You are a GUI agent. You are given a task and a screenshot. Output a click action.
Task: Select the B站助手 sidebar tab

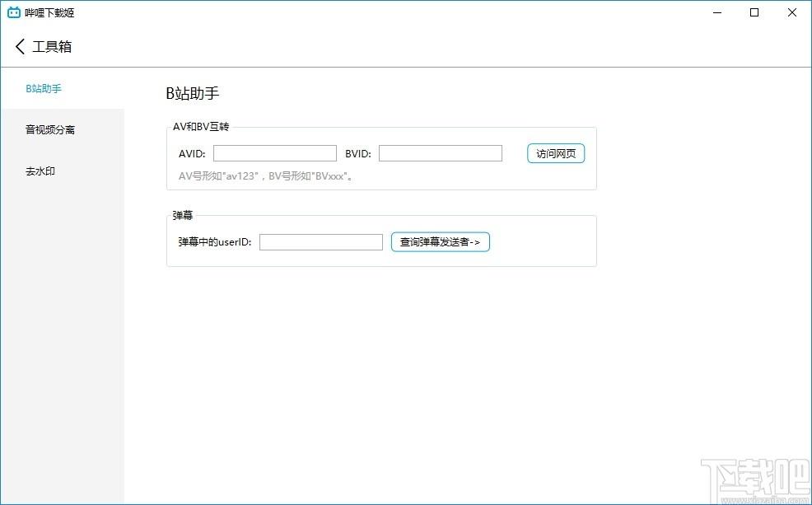[62, 88]
